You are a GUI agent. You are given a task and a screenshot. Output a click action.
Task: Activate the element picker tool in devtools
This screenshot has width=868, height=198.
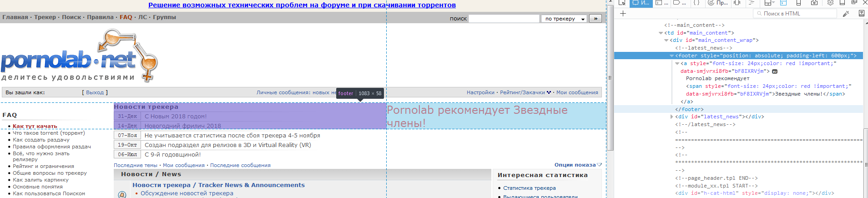coord(622,3)
